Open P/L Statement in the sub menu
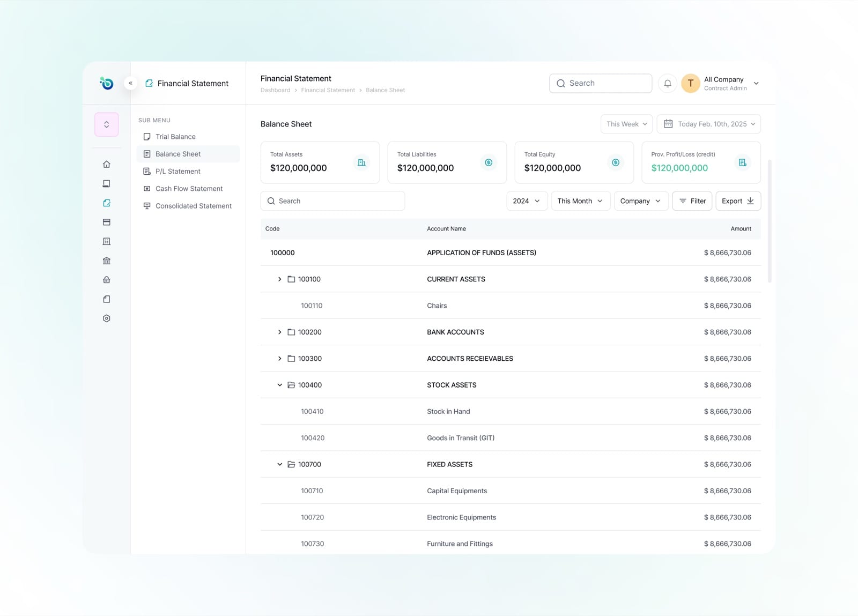Viewport: 858px width, 616px height. pyautogui.click(x=188, y=172)
